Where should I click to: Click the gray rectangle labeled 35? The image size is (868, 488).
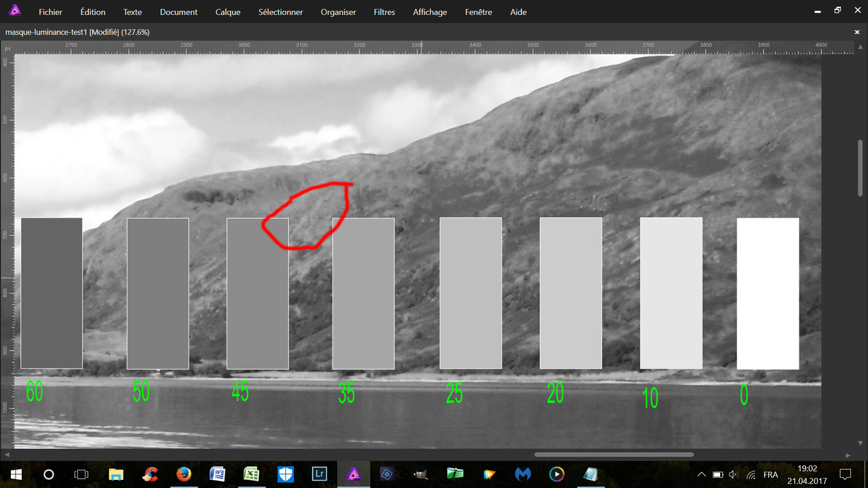(363, 293)
